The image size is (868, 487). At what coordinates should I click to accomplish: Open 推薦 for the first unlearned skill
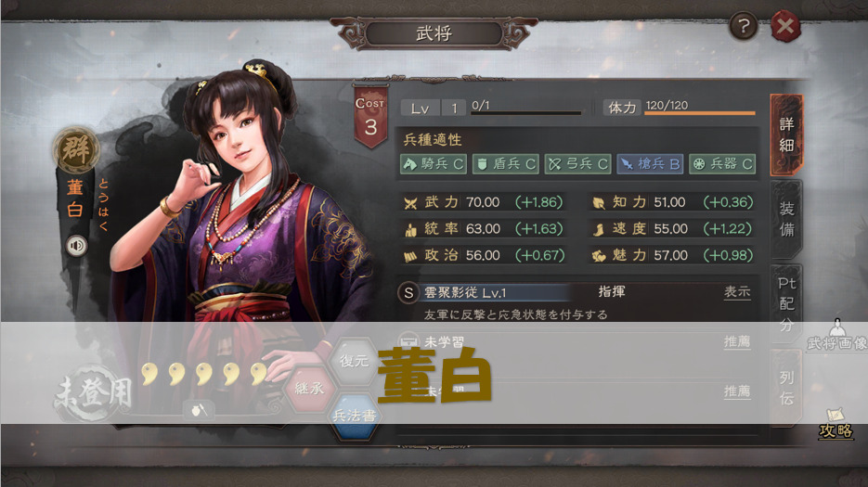pyautogui.click(x=737, y=342)
